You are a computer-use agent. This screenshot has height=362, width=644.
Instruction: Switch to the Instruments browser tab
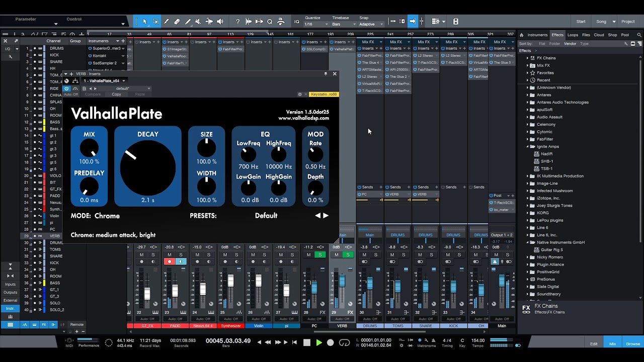(537, 35)
